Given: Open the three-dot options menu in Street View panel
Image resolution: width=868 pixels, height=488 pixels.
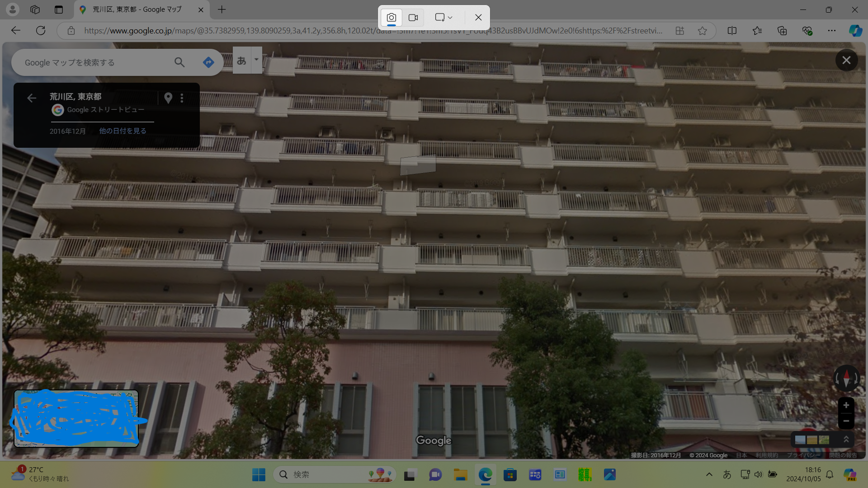Looking at the screenshot, I should (182, 98).
